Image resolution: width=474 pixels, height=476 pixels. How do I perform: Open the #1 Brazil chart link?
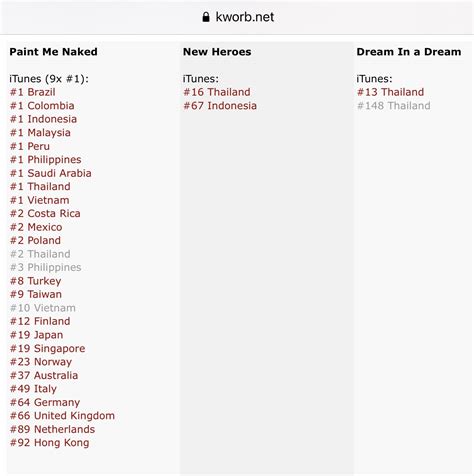pos(33,92)
